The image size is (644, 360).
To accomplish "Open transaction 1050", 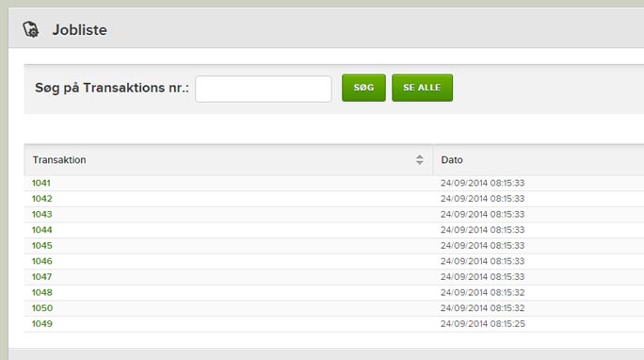I will (x=42, y=308).
